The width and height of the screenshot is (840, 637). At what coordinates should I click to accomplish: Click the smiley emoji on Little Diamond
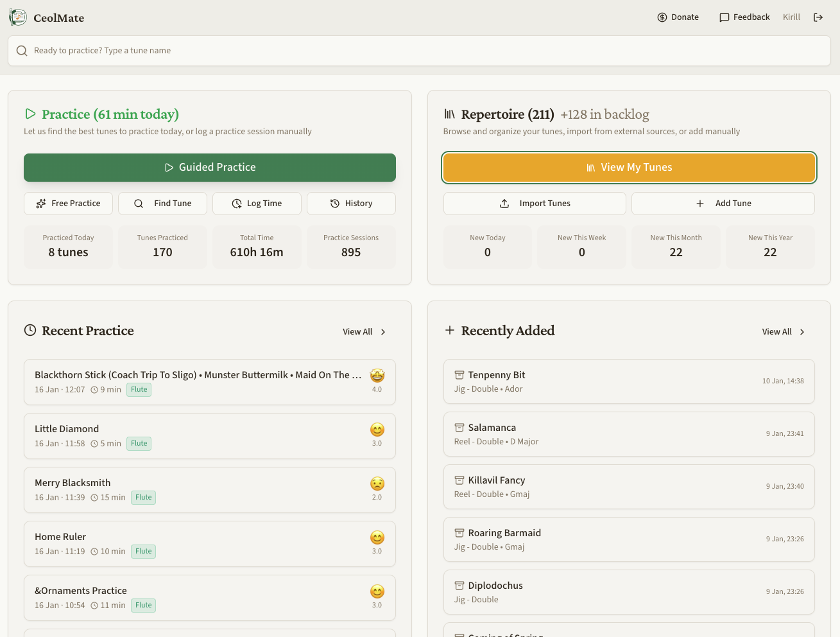[x=377, y=430]
